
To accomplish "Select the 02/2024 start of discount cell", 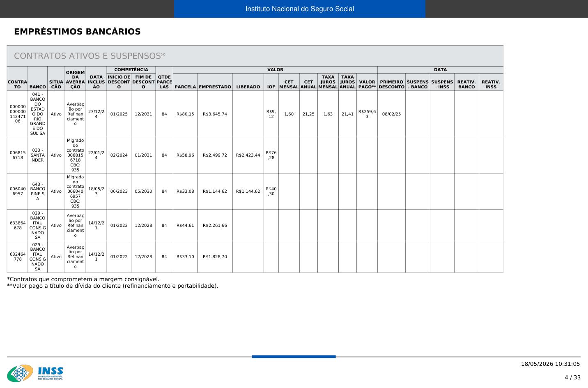I will pyautogui.click(x=119, y=155).
